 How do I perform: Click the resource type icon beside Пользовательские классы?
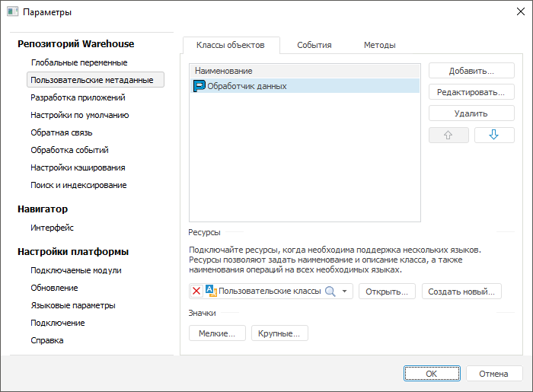211,292
